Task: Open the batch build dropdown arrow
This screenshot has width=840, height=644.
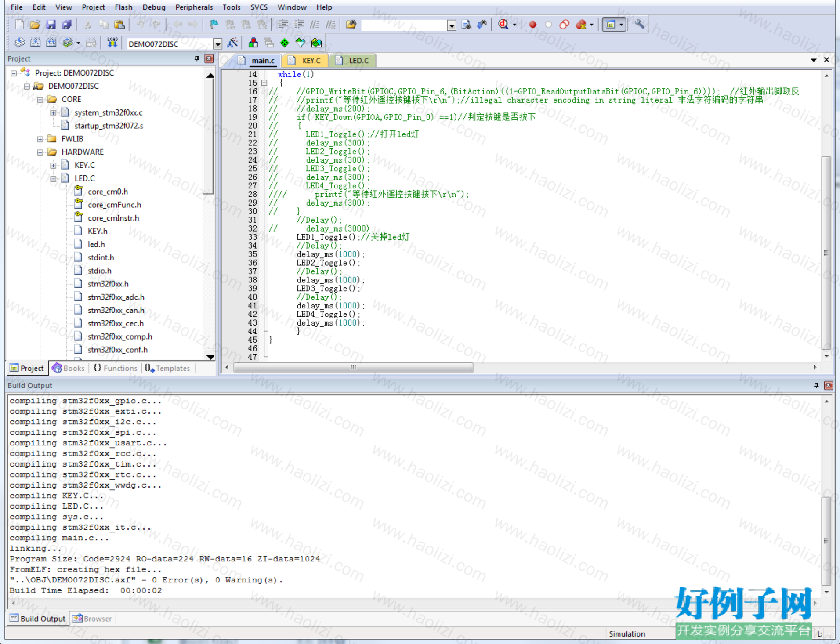Action: (x=78, y=43)
